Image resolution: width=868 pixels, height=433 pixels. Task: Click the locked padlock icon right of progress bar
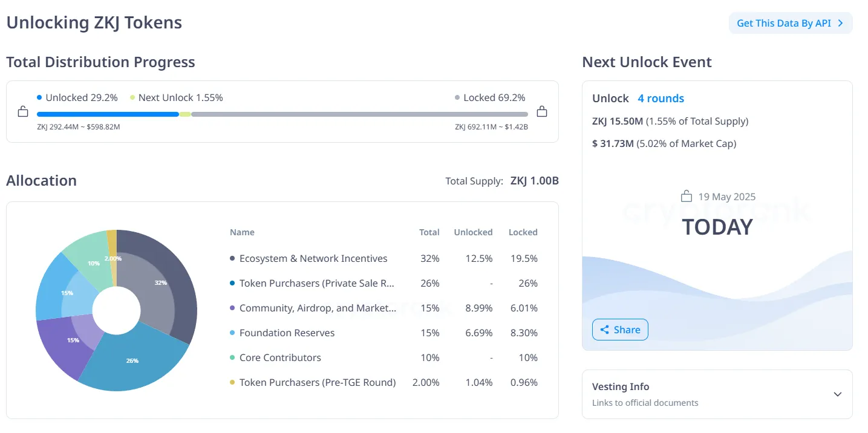[542, 111]
